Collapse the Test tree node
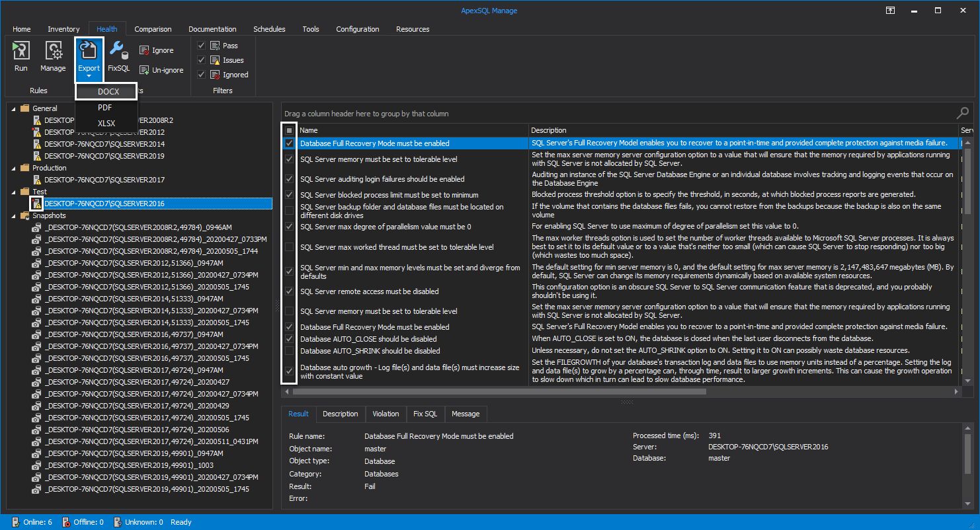Screen dimensions: 980x530 (x=15, y=192)
